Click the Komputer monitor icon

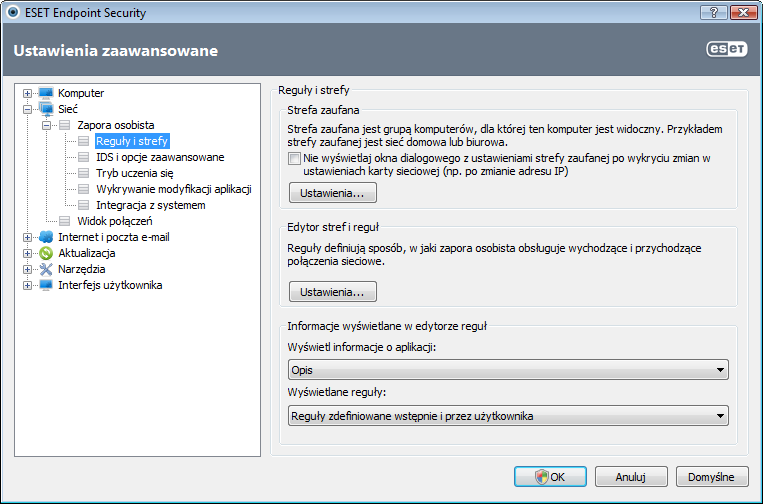pos(46,93)
